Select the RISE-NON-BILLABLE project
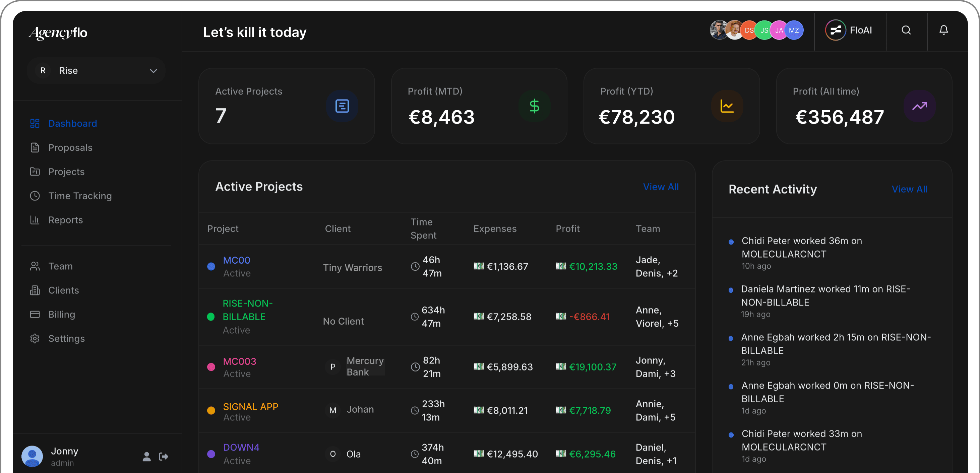This screenshot has width=980, height=473. [x=247, y=310]
